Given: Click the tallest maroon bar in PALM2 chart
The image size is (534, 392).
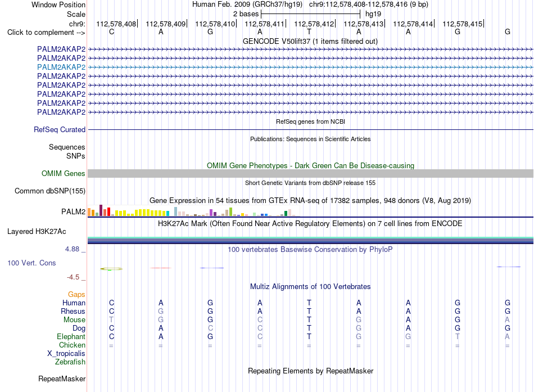Looking at the screenshot, I should point(101,210).
